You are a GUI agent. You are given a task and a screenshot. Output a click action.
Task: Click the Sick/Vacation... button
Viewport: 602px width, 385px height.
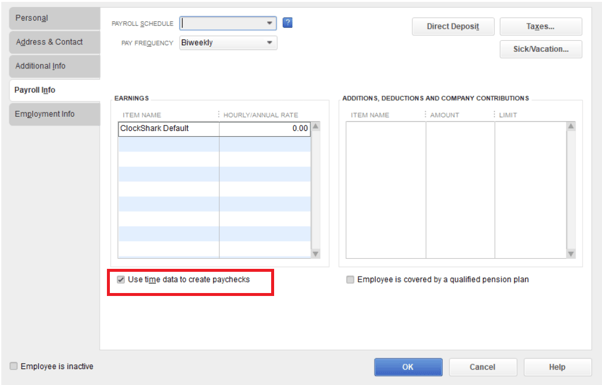(541, 49)
